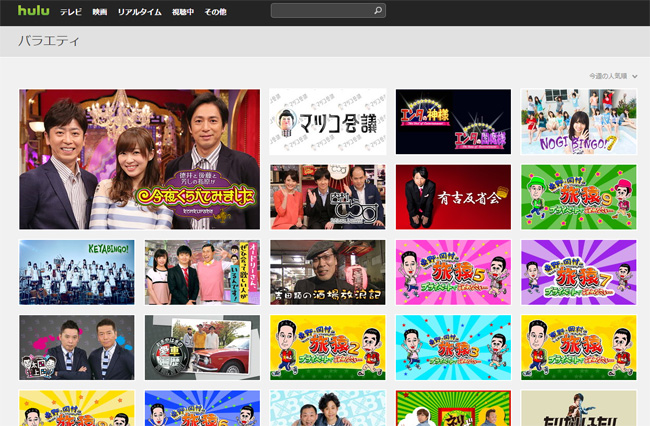Screen dimensions: 650x426
Task: Open the 愛車遍歴 red car thumbnail
Action: (x=202, y=347)
